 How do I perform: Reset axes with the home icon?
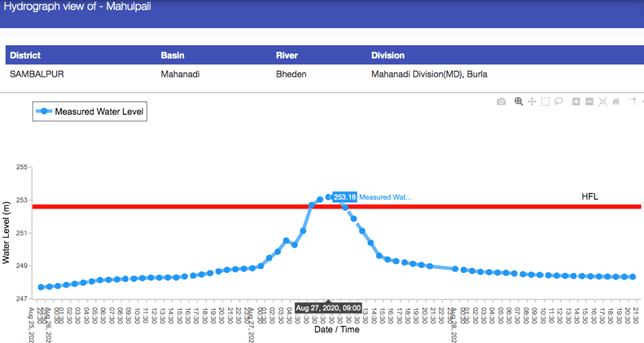(x=616, y=102)
